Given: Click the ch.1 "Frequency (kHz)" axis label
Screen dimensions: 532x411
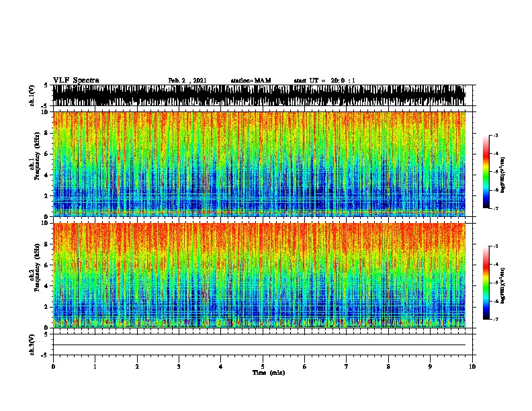Looking at the screenshot, I should 37,156.
